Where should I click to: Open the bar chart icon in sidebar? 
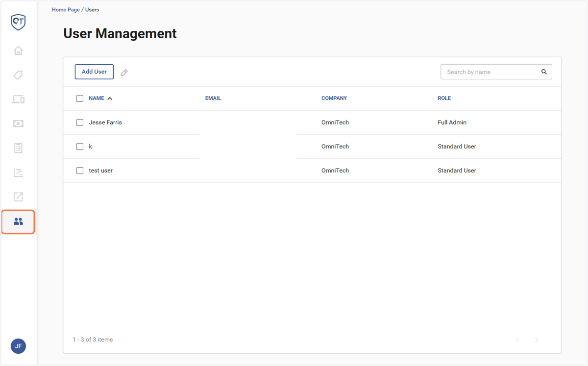[18, 172]
